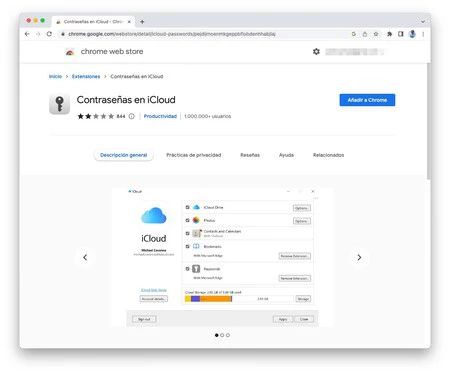The height and width of the screenshot is (374, 450).
Task: Click the page vertical scrollbar
Action: [x=428, y=122]
